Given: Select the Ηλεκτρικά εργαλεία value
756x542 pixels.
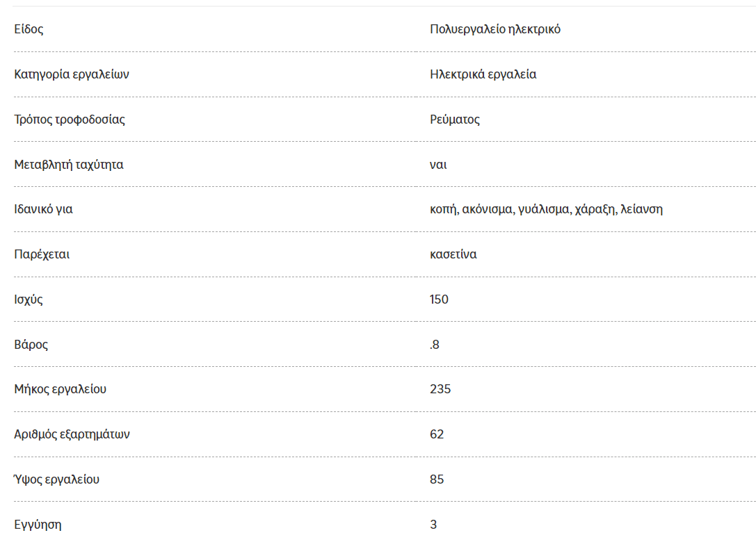Looking at the screenshot, I should click(483, 74).
